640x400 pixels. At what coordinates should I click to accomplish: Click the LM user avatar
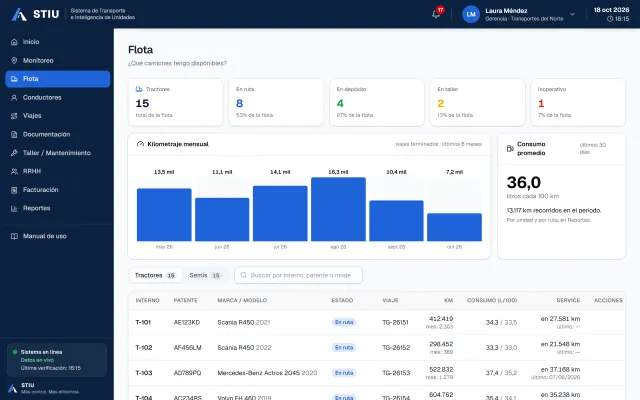[471, 14]
